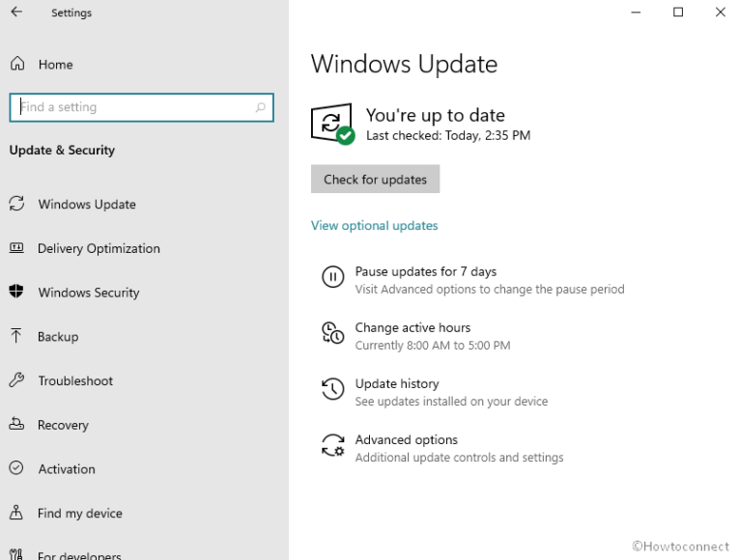Click the Windows Update sync icon in sidebar
The width and height of the screenshot is (739, 560).
pos(16,204)
